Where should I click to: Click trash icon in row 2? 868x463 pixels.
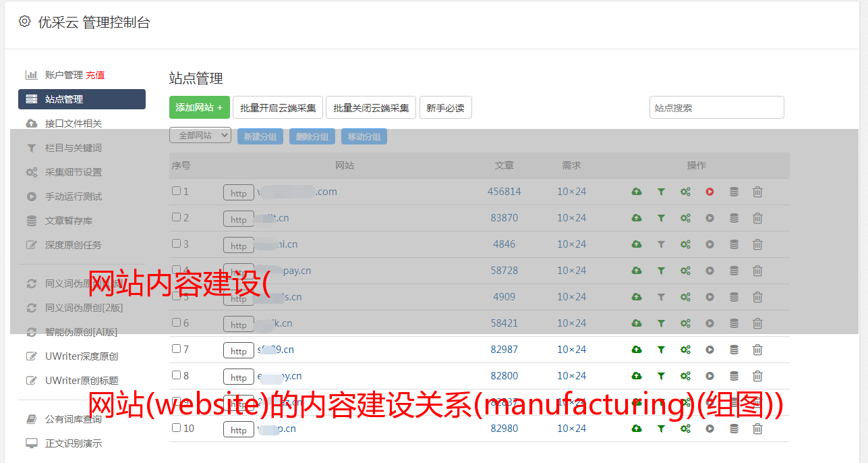coord(757,218)
